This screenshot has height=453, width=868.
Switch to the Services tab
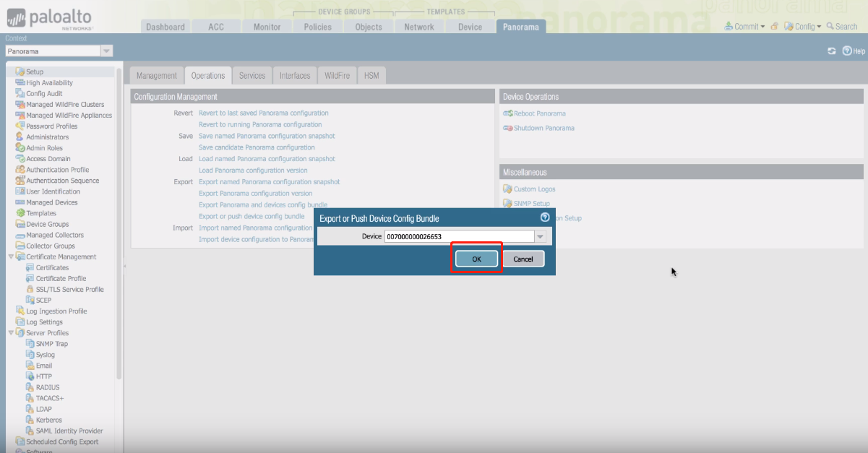252,76
